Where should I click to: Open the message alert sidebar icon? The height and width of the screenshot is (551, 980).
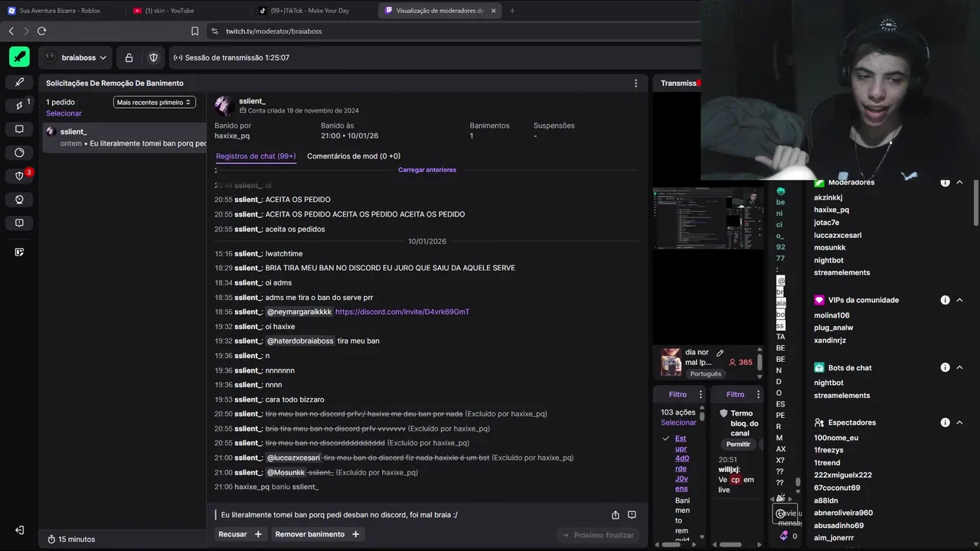19,223
